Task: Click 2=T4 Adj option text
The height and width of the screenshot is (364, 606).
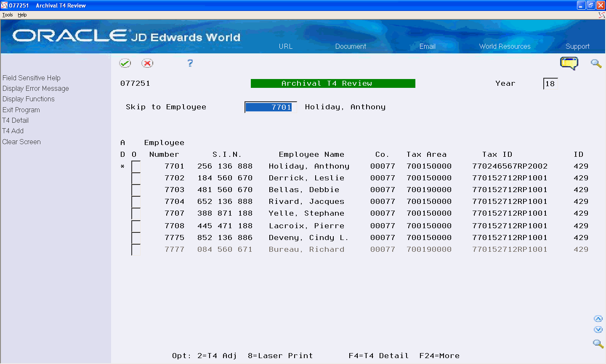Action: (x=217, y=356)
